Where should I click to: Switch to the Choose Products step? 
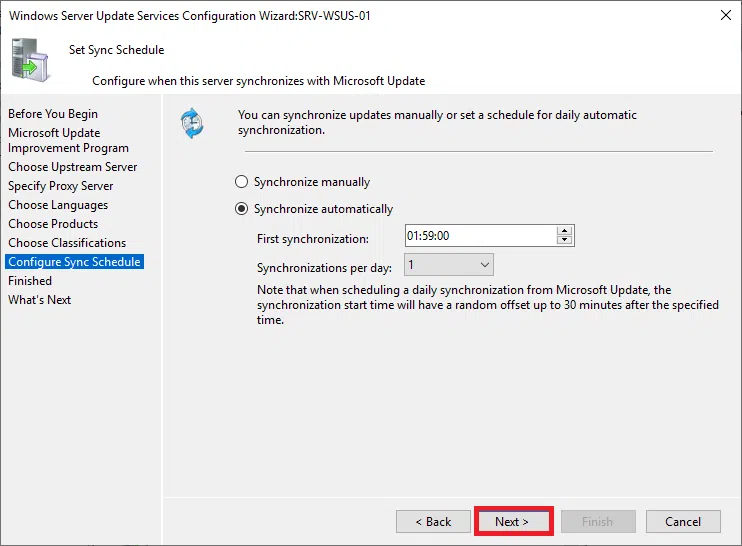pos(53,224)
